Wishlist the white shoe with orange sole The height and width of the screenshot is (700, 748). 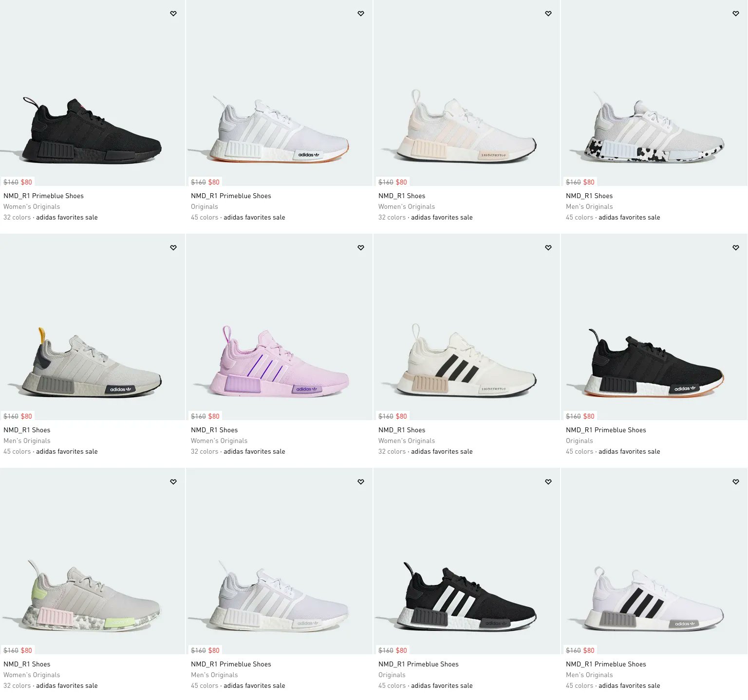[x=361, y=14]
